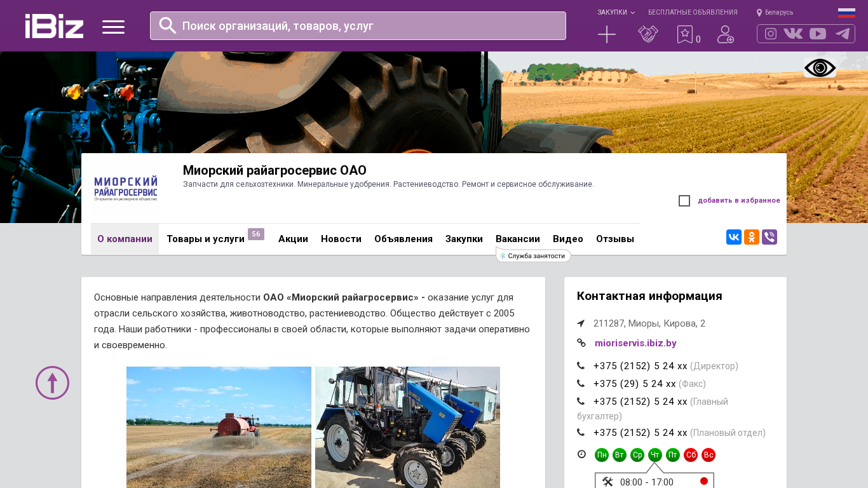This screenshot has width=868, height=488.
Task: Select Monday (Пн) schedule day
Action: pyautogui.click(x=602, y=455)
